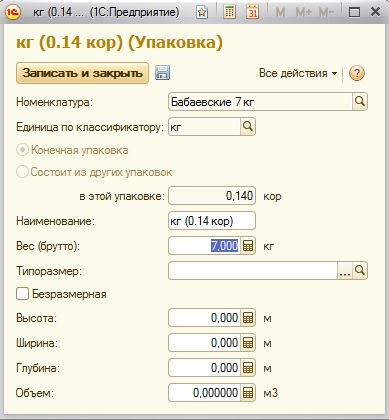This screenshot has width=389, height=420.
Task: Click the M+ memory button
Action: point(304,12)
